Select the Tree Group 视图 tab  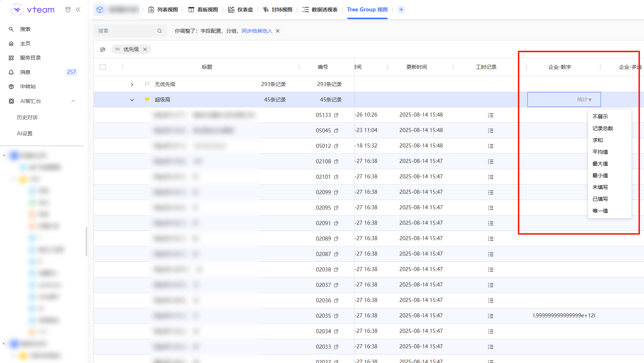coord(367,10)
